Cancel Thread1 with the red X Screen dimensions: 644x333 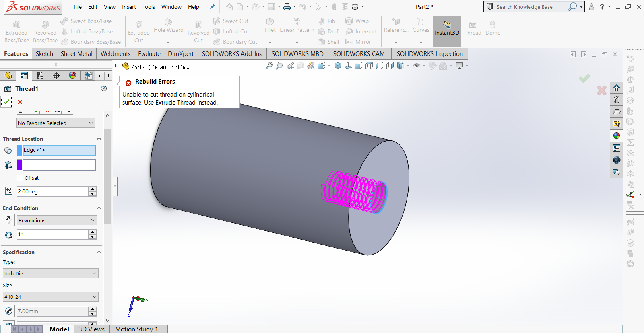(20, 102)
